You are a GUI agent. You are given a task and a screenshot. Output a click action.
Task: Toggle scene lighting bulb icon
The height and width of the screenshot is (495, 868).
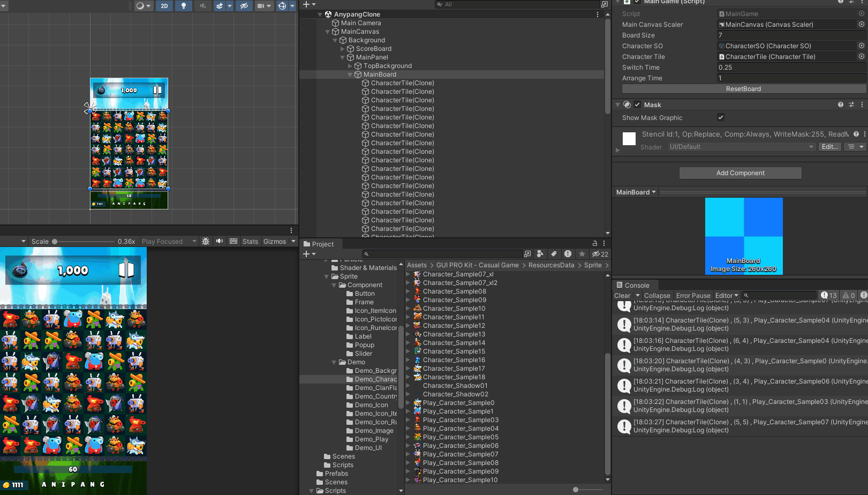tap(184, 6)
